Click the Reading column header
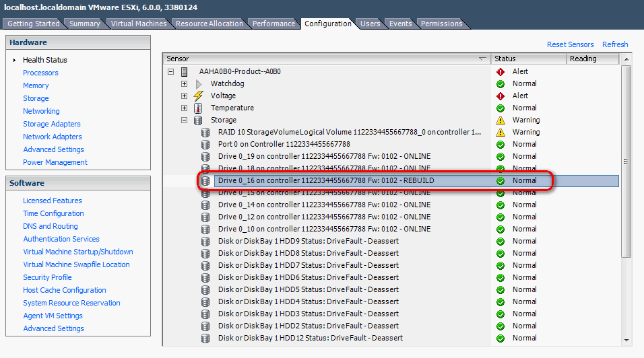644x358 pixels. (x=592, y=59)
